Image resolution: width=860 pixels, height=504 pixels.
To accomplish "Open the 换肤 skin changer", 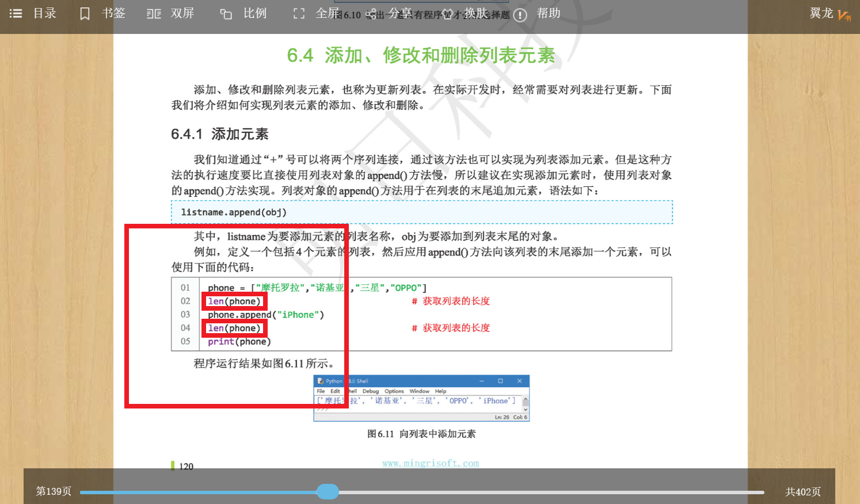I will click(x=465, y=13).
